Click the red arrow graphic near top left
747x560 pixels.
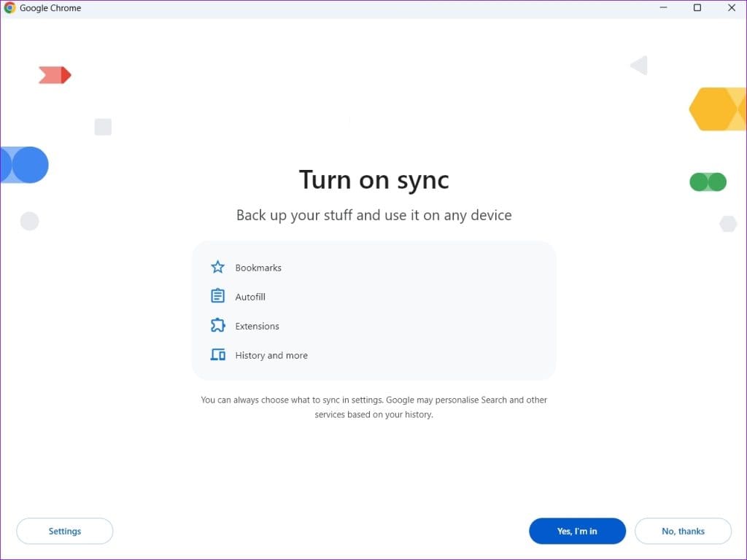click(x=55, y=74)
